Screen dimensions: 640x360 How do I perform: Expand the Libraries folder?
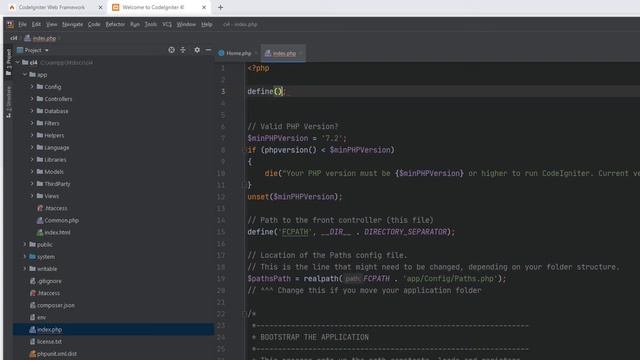tap(32, 160)
